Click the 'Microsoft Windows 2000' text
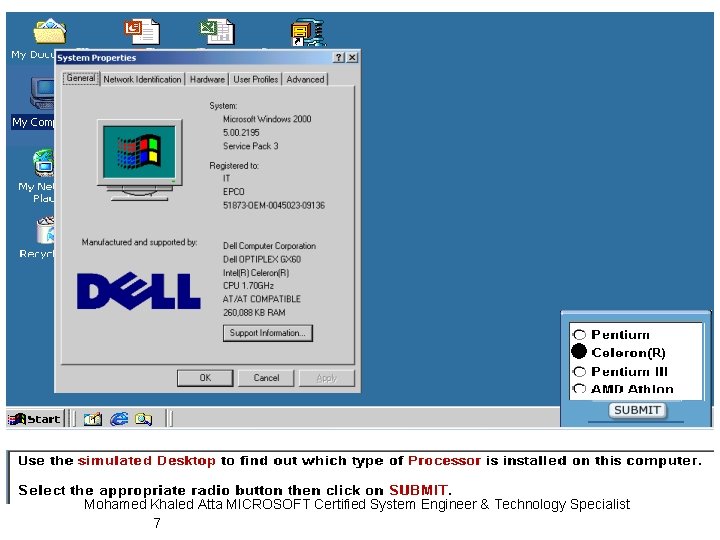Image resolution: width=720 pixels, height=540 pixels. [x=267, y=119]
